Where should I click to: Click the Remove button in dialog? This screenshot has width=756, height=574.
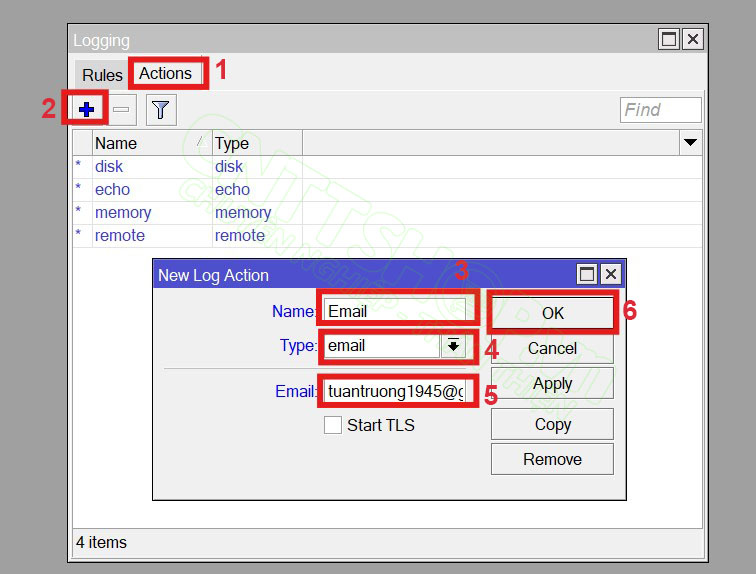coord(552,459)
